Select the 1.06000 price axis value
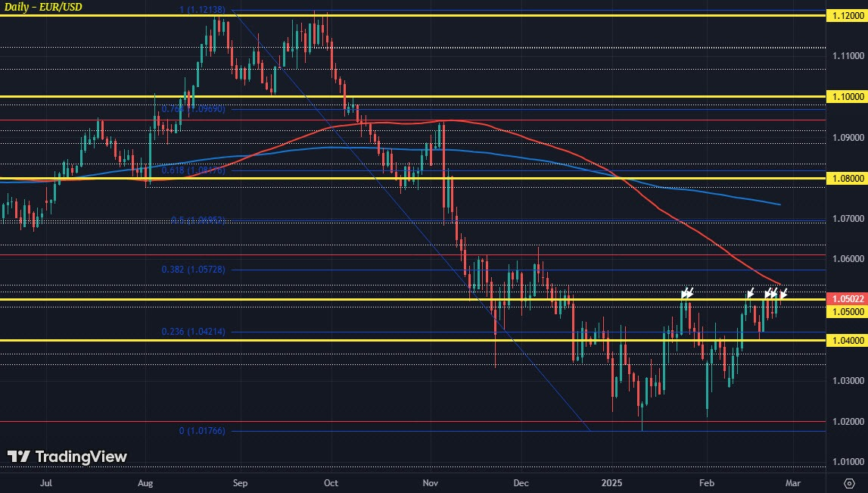868x493 pixels. click(848, 259)
